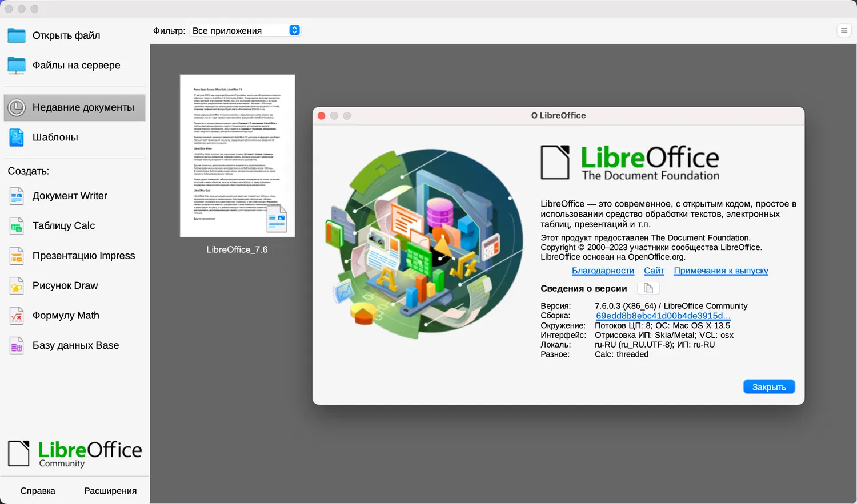Viewport: 857px width, 504px height.
Task: Click the Copyright 2000–2023 line
Action: pyautogui.click(x=651, y=247)
